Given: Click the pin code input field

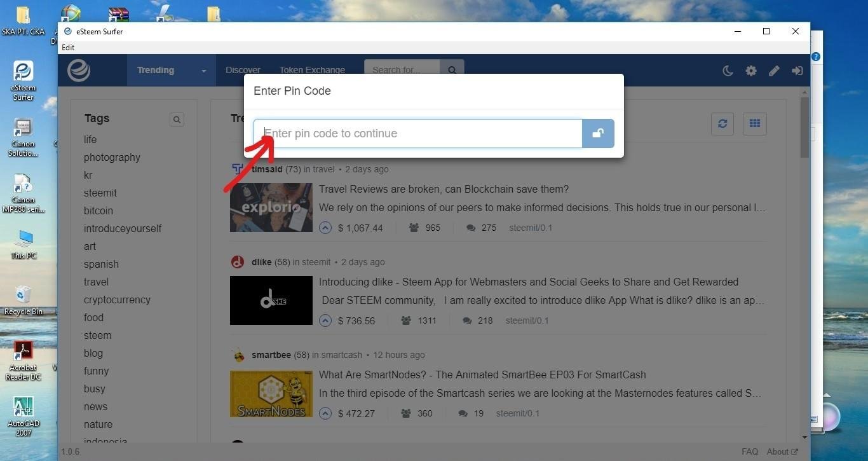Looking at the screenshot, I should (x=418, y=134).
